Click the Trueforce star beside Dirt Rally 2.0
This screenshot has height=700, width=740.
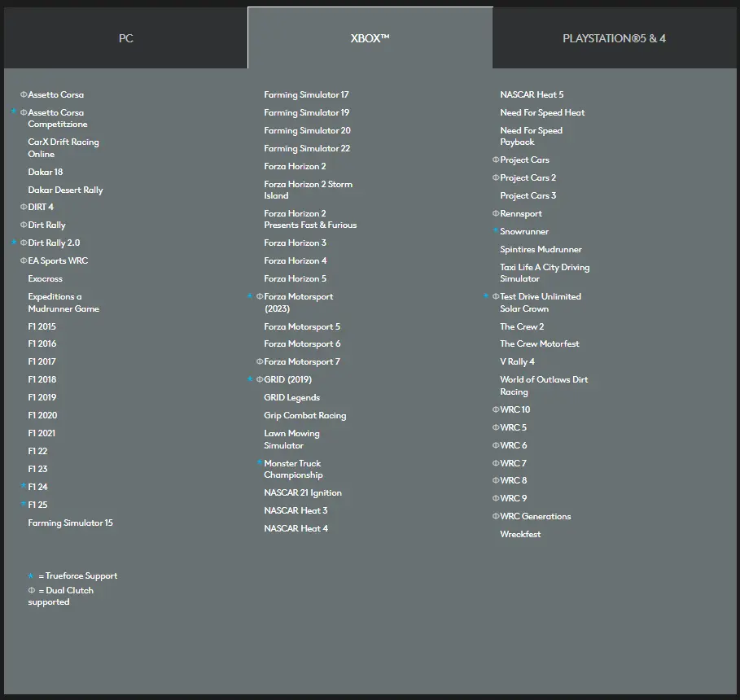(x=14, y=243)
